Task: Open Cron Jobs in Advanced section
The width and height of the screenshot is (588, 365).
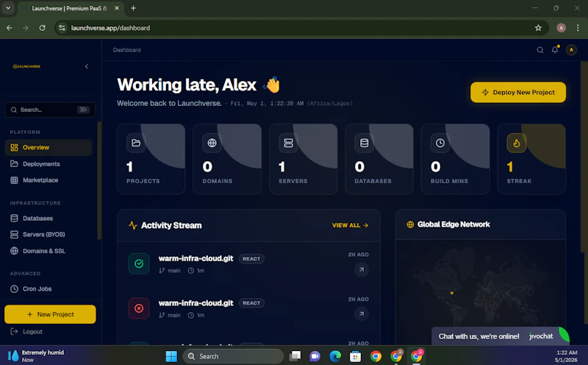Action: tap(49, 288)
